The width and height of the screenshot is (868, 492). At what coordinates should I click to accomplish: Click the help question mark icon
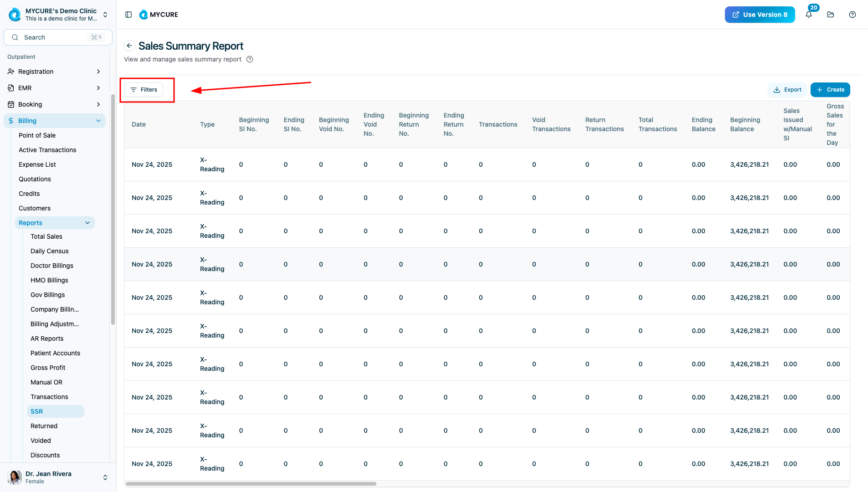[853, 15]
